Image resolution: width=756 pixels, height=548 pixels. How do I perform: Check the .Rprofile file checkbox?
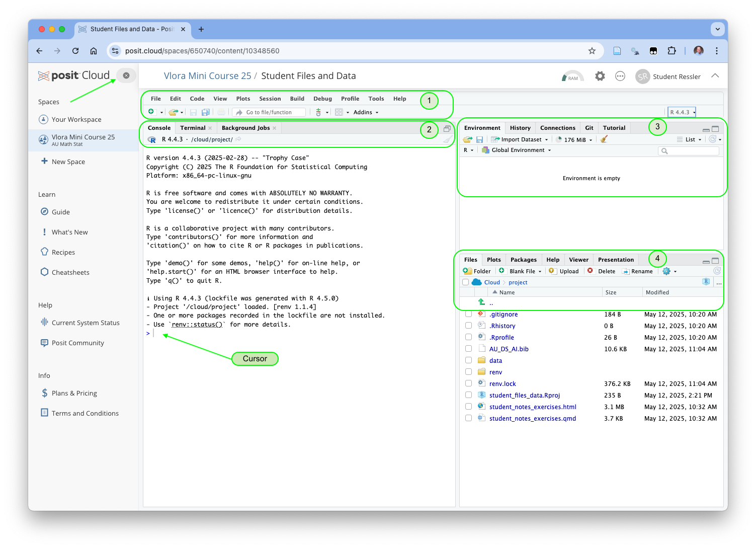tap(468, 337)
